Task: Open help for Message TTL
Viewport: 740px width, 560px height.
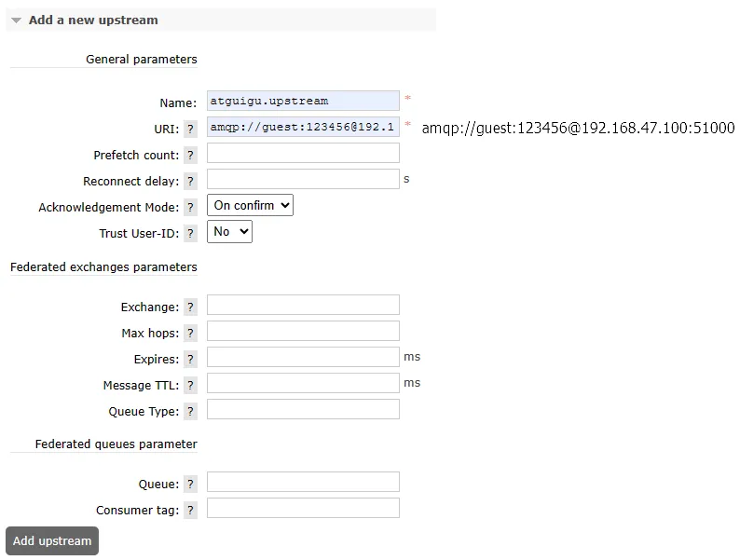Action: (190, 386)
